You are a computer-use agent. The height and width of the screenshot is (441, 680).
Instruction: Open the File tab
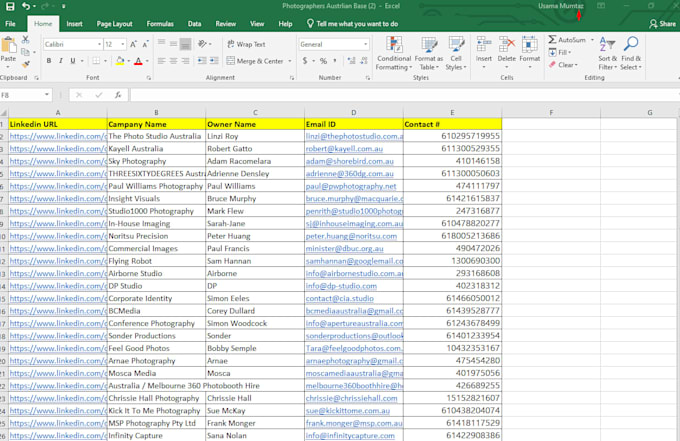(10, 24)
